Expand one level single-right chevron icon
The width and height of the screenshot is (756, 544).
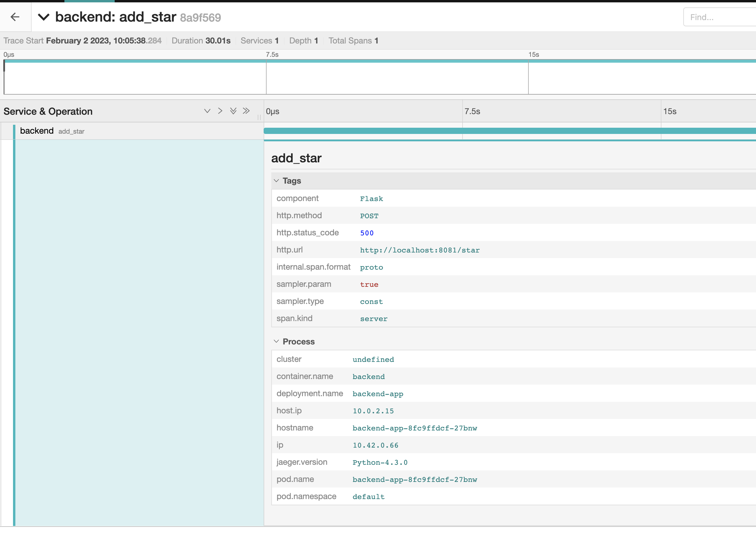pos(220,111)
